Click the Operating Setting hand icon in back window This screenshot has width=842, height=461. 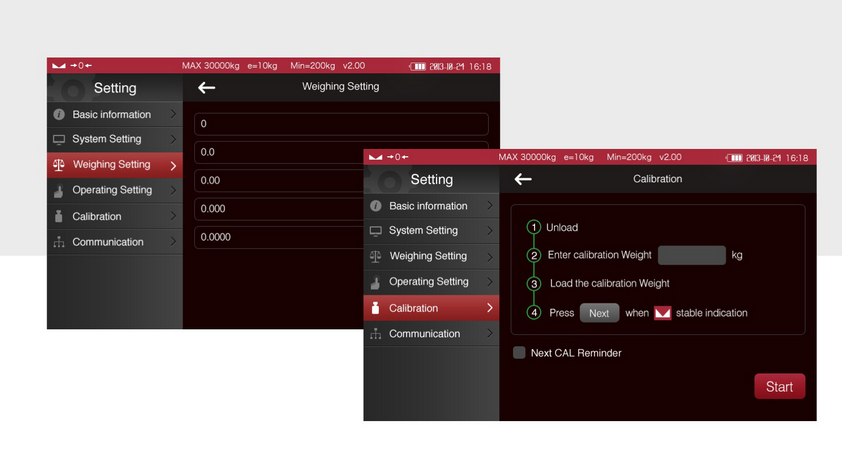pos(59,190)
